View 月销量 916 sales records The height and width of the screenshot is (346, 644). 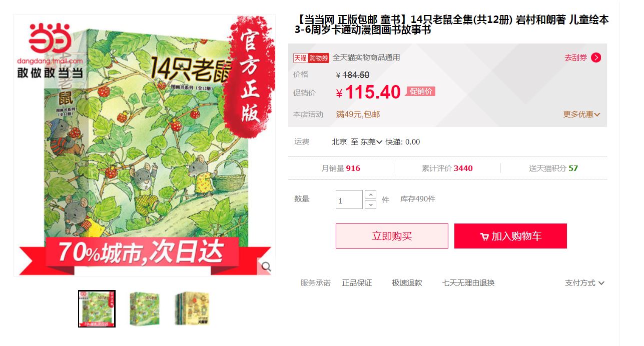click(x=341, y=168)
